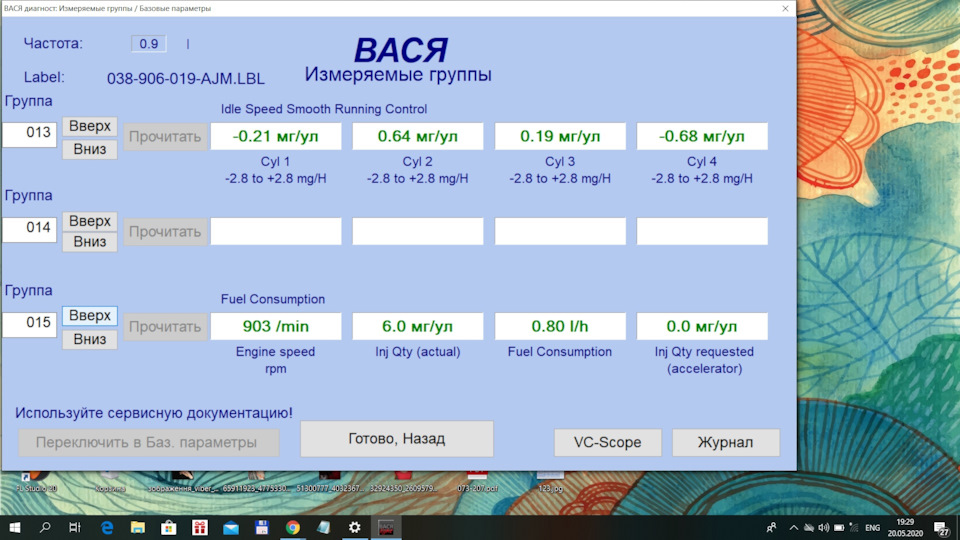Click the notepad-style icon after Chrome

tap(323, 527)
